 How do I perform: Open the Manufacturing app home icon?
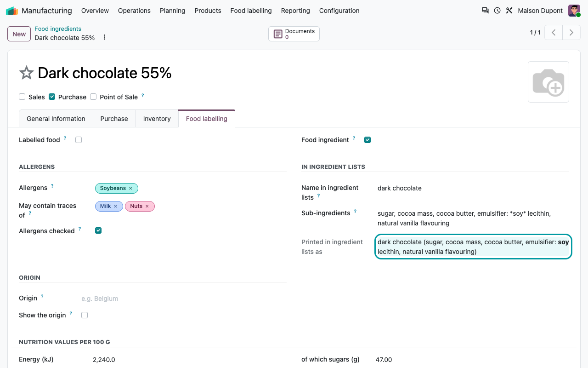click(x=12, y=11)
